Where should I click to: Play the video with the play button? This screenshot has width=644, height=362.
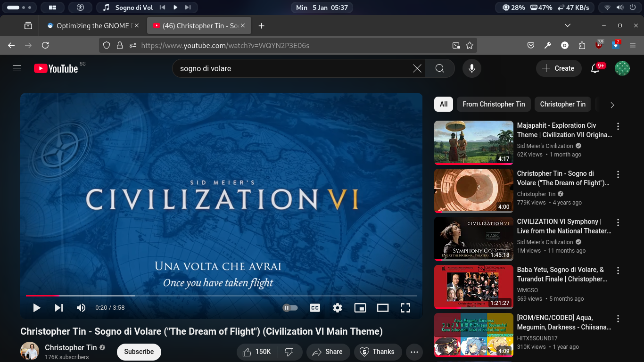[x=37, y=308]
